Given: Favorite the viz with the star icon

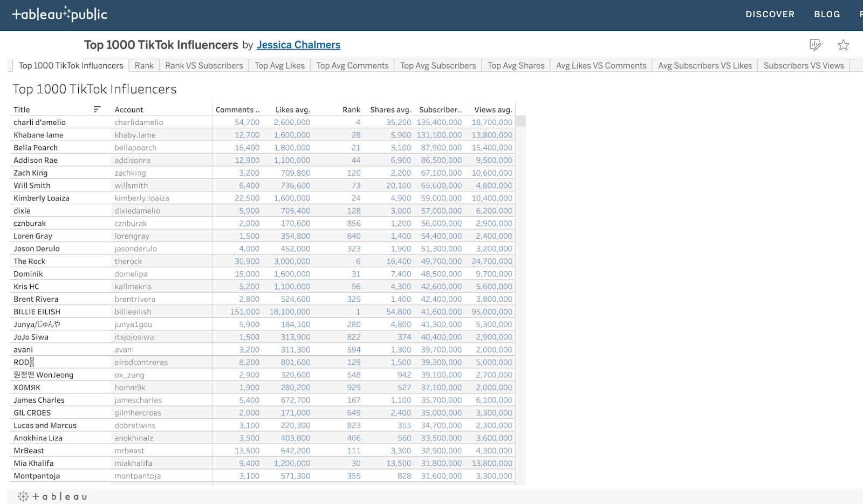Looking at the screenshot, I should coord(843,45).
